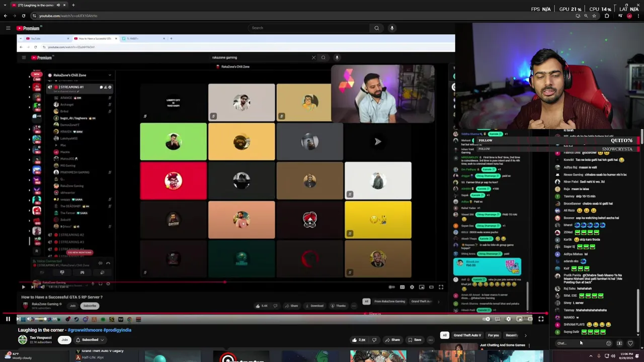
Task: Select the Grand Theft Auto V chip
Action: coord(467,335)
